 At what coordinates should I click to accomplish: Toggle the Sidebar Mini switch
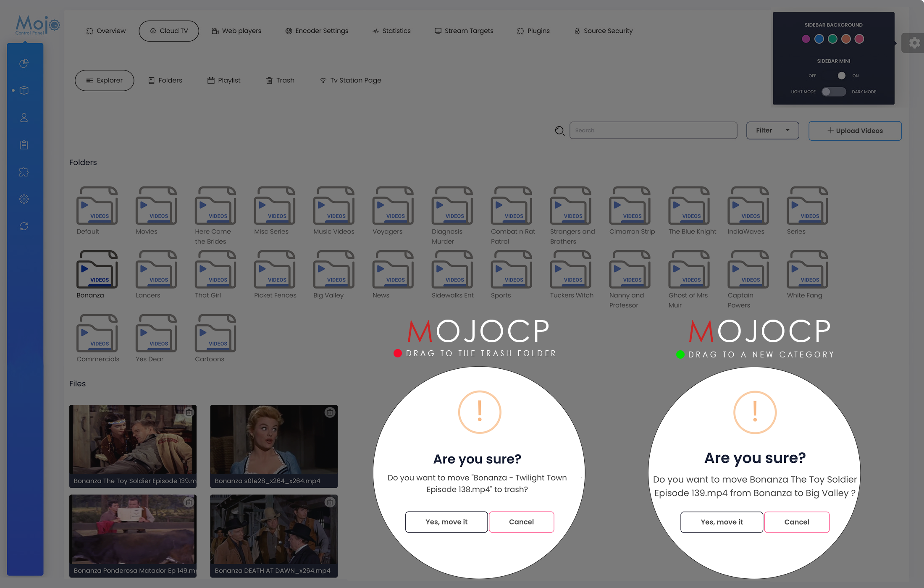point(841,76)
